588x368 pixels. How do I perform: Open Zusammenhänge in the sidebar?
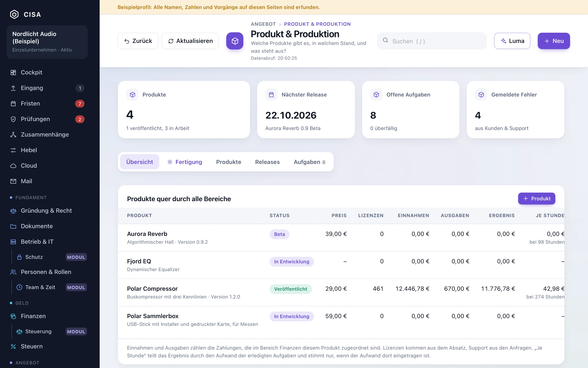pyautogui.click(x=47, y=135)
